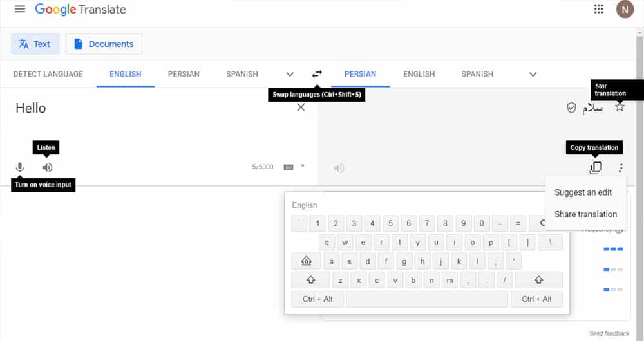
Task: Tap the e key on virtual keyboard
Action: click(363, 242)
